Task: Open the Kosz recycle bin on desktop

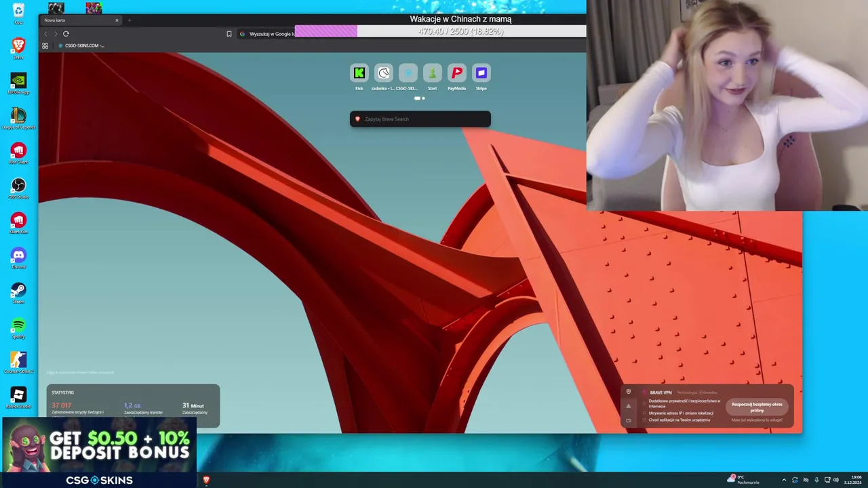Action: click(18, 14)
